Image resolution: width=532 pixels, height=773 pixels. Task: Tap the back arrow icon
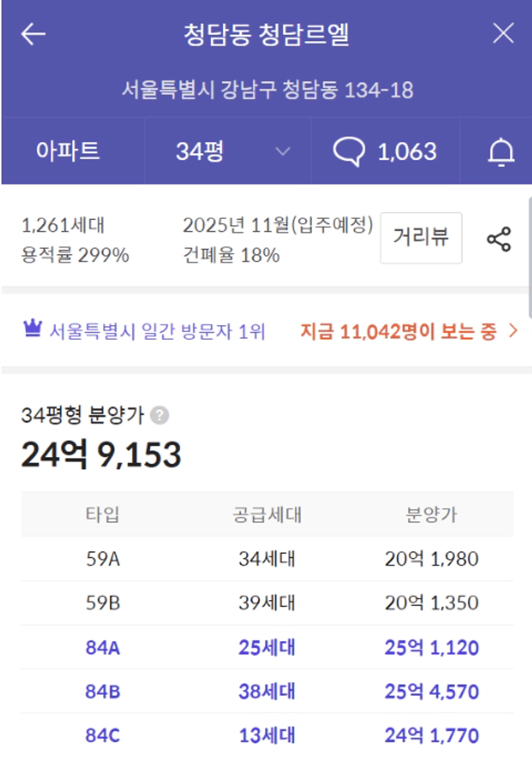(x=33, y=34)
